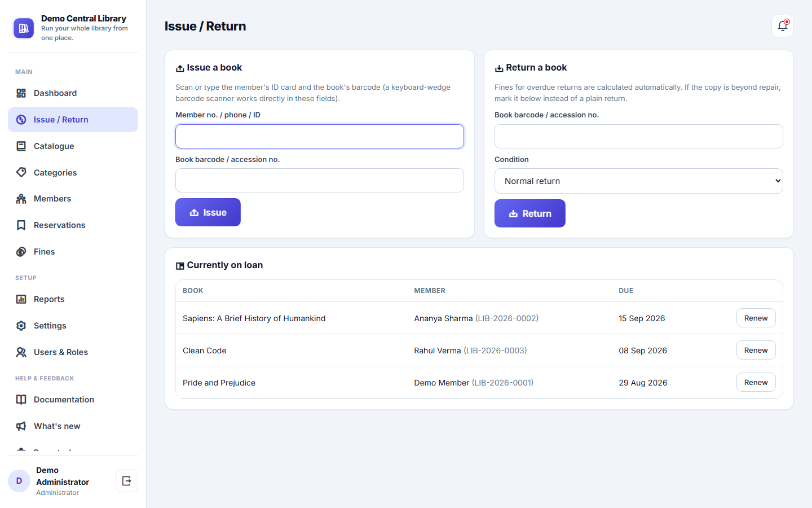Open the notifications bell icon
This screenshot has height=508, width=812.
tap(783, 26)
